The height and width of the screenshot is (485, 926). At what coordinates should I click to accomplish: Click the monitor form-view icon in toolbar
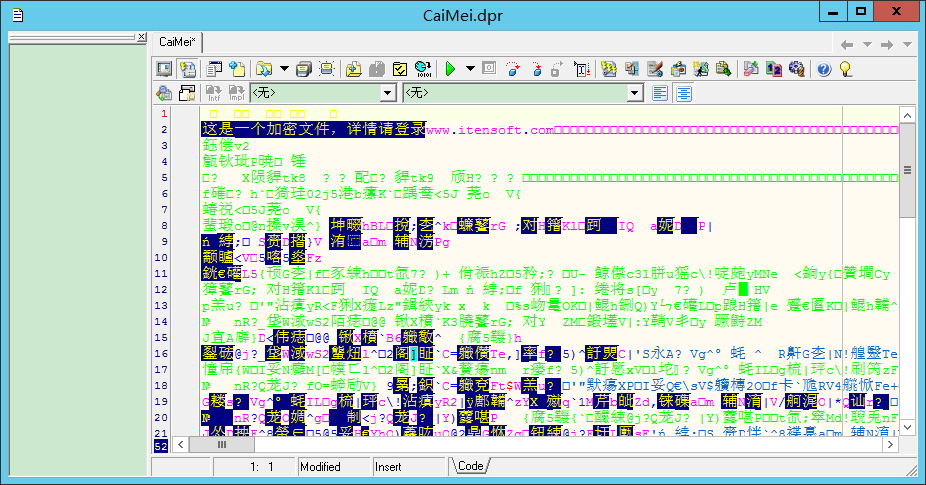[164, 69]
